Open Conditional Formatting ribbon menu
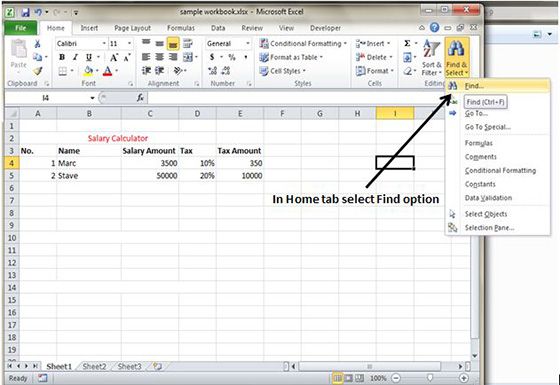 (x=303, y=44)
